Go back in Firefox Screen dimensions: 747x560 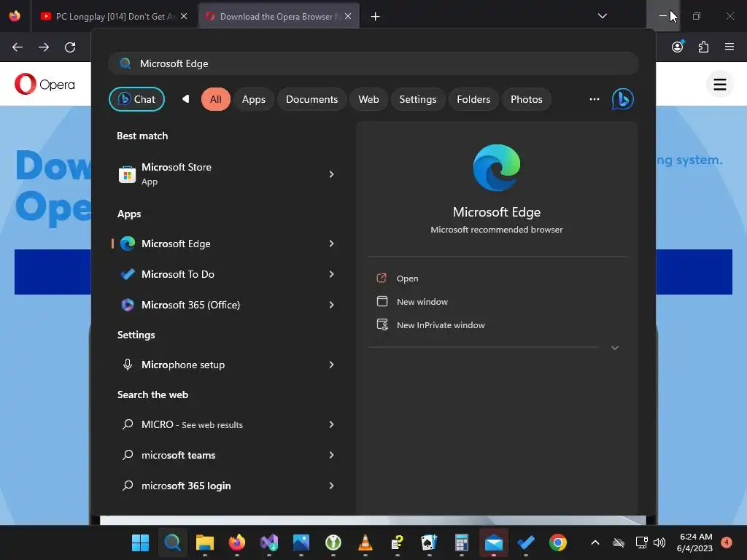point(18,47)
